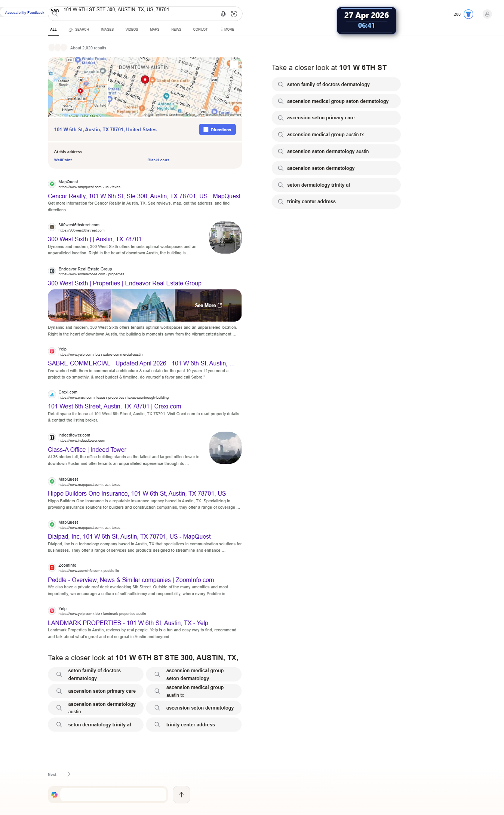Select bottom suggestion 'trinity center address'

194,724
